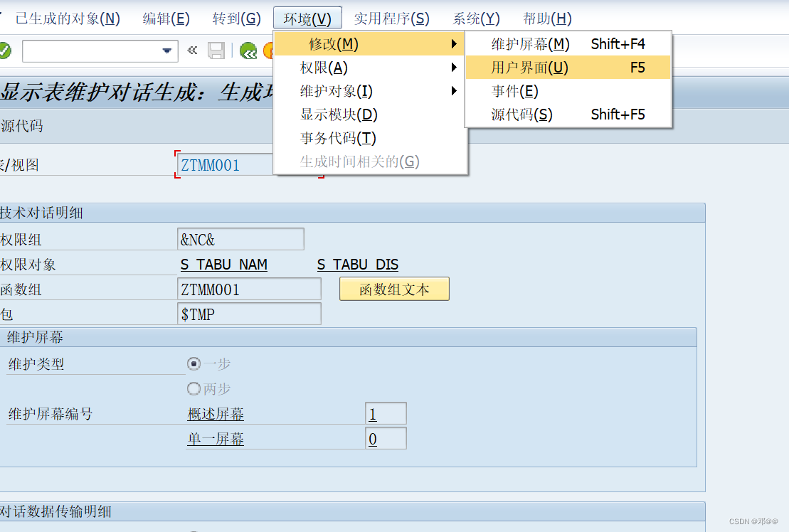The height and width of the screenshot is (532, 789).
Task: Click the double-chevron collapse icon beside command field
Action: click(192, 50)
